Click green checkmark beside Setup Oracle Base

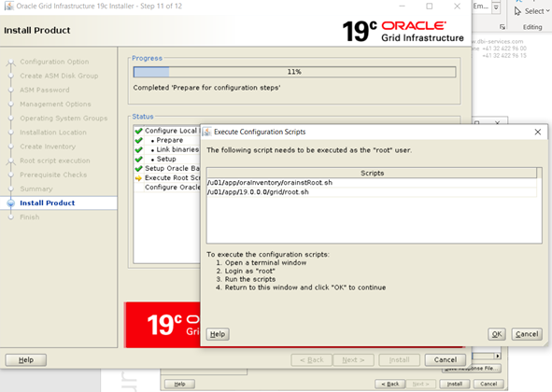(139, 169)
